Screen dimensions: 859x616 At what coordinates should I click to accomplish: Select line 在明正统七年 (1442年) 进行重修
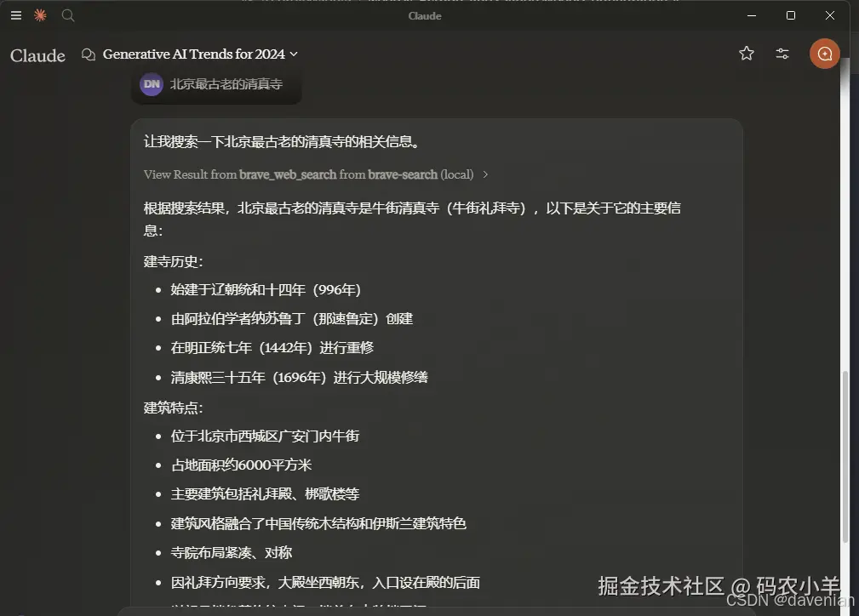[x=272, y=348]
